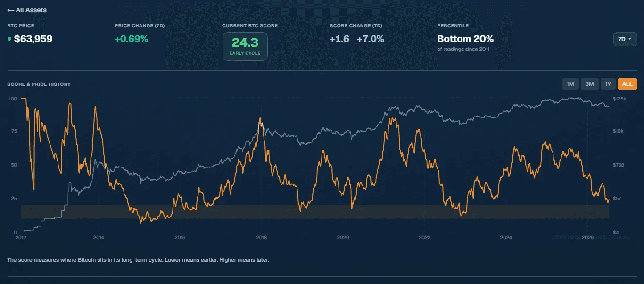Click the +1.6 score change value
Screen dimensions: 644x284
339,39
